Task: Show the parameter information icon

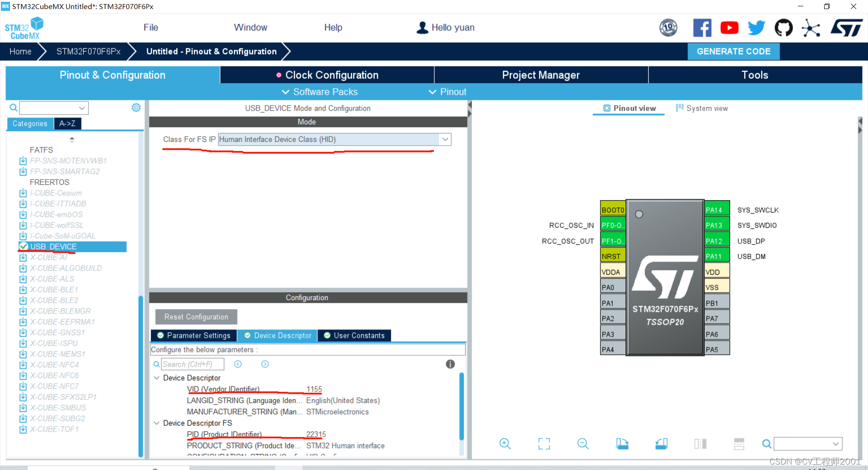Action: click(450, 364)
